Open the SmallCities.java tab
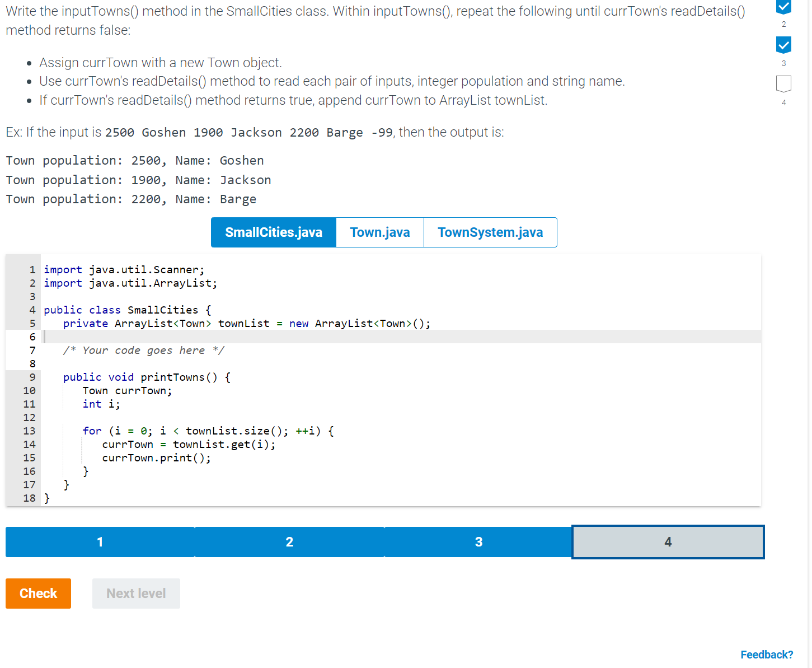 [x=273, y=232]
